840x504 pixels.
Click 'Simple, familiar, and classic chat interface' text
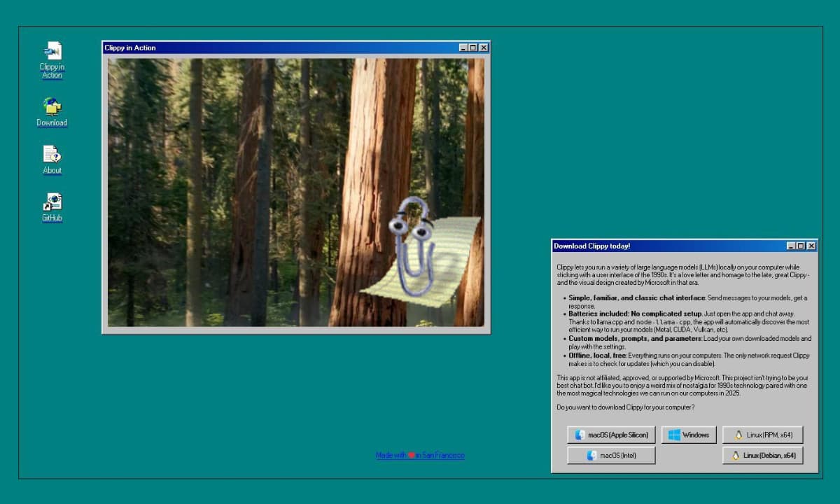pyautogui.click(x=638, y=298)
